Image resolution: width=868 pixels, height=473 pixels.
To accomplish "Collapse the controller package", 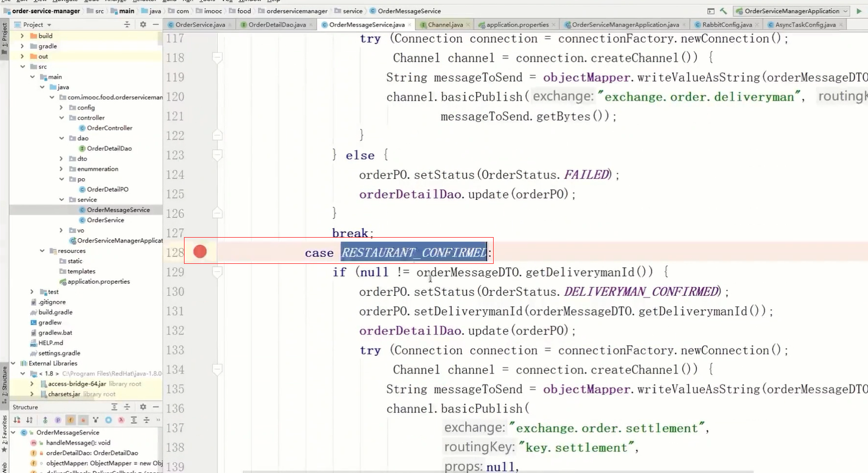I will [x=61, y=118].
